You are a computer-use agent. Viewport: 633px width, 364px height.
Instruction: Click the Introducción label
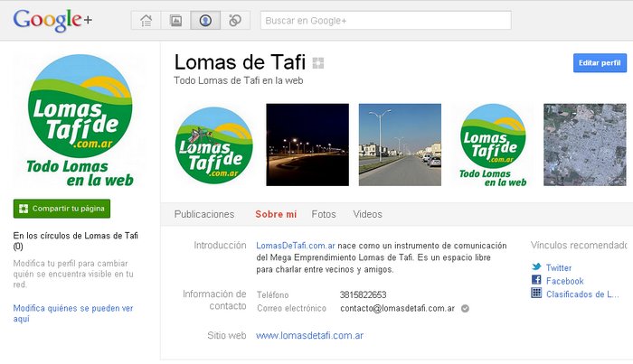220,245
